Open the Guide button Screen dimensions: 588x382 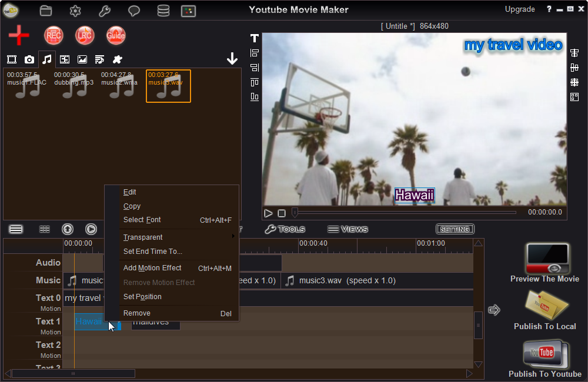(116, 36)
